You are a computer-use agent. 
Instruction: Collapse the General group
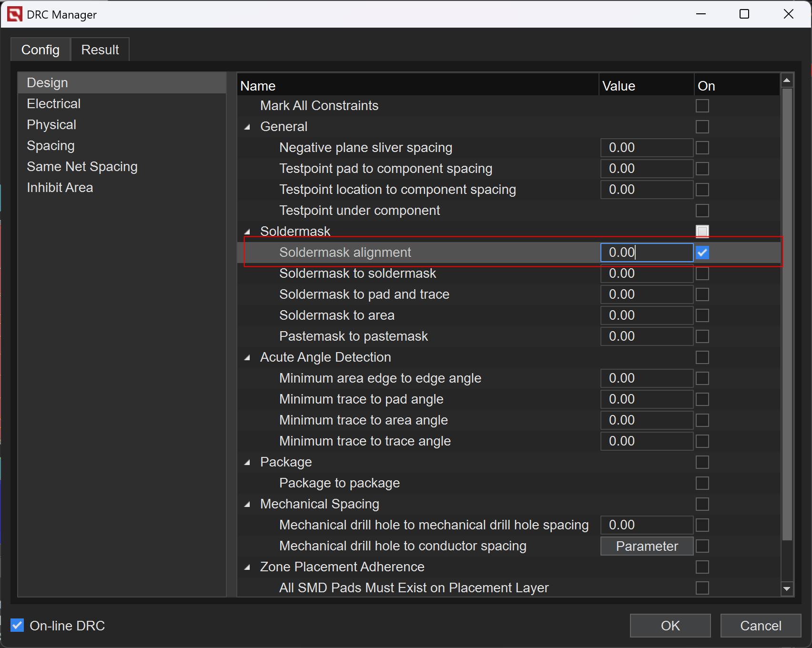click(247, 127)
